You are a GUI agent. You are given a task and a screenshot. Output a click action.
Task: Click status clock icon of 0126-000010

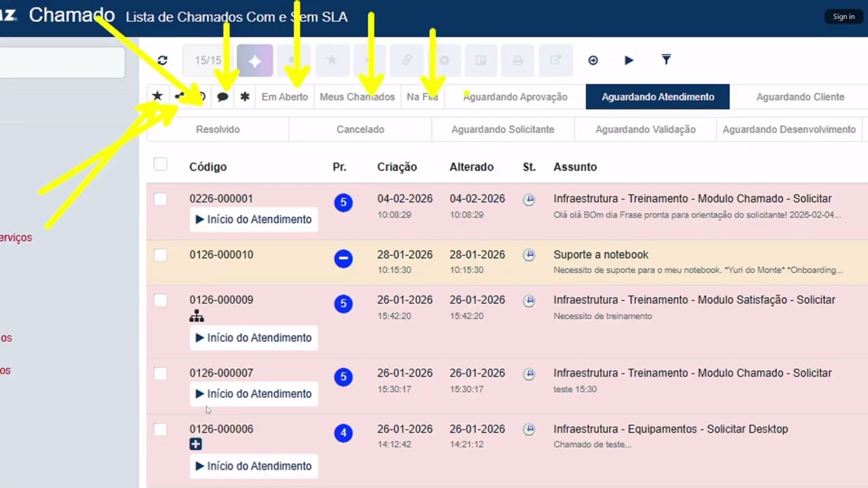(x=529, y=255)
